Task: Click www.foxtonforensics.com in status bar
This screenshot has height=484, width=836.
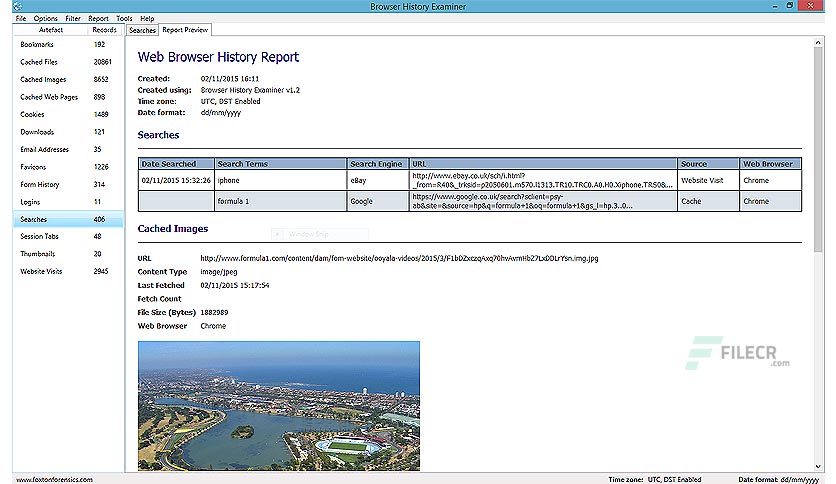Action: (54, 479)
